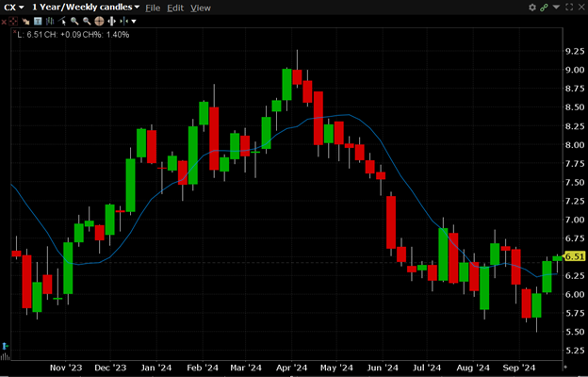Click the Nov '23 time axis label

point(66,368)
